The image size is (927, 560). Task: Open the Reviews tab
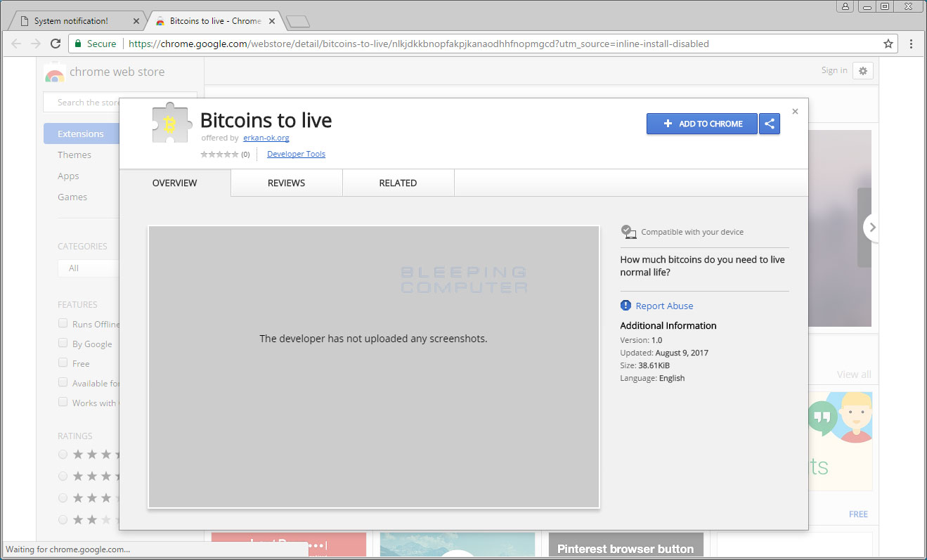pyautogui.click(x=287, y=183)
